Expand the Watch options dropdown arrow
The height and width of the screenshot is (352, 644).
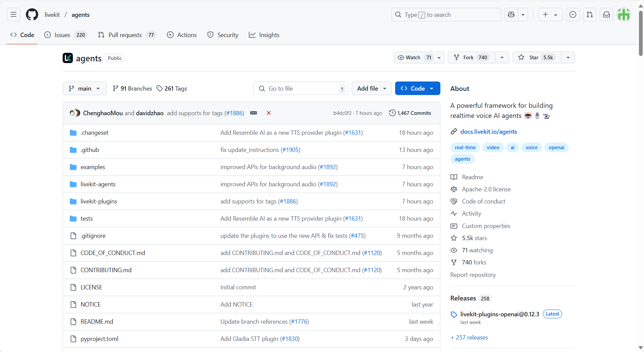[x=439, y=58]
